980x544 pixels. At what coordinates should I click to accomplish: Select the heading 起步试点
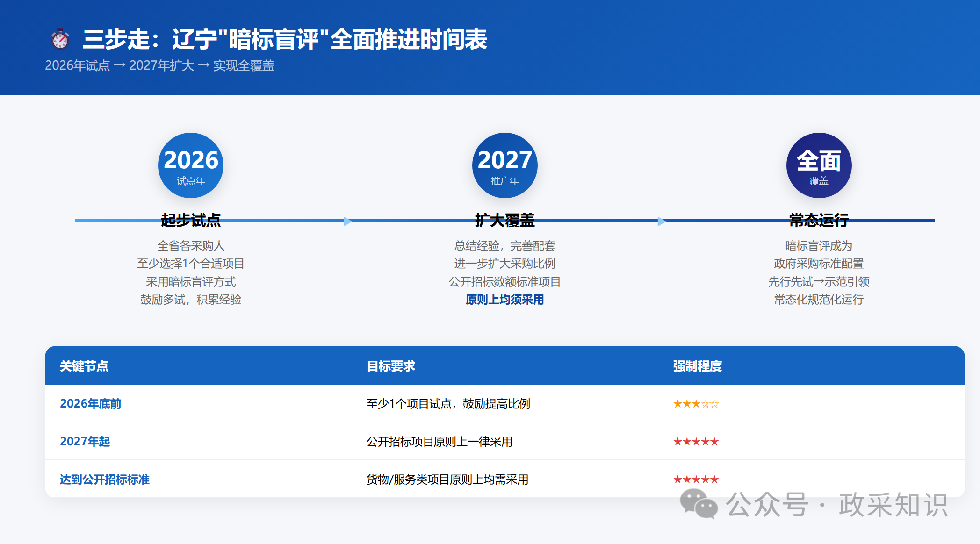pyautogui.click(x=191, y=220)
